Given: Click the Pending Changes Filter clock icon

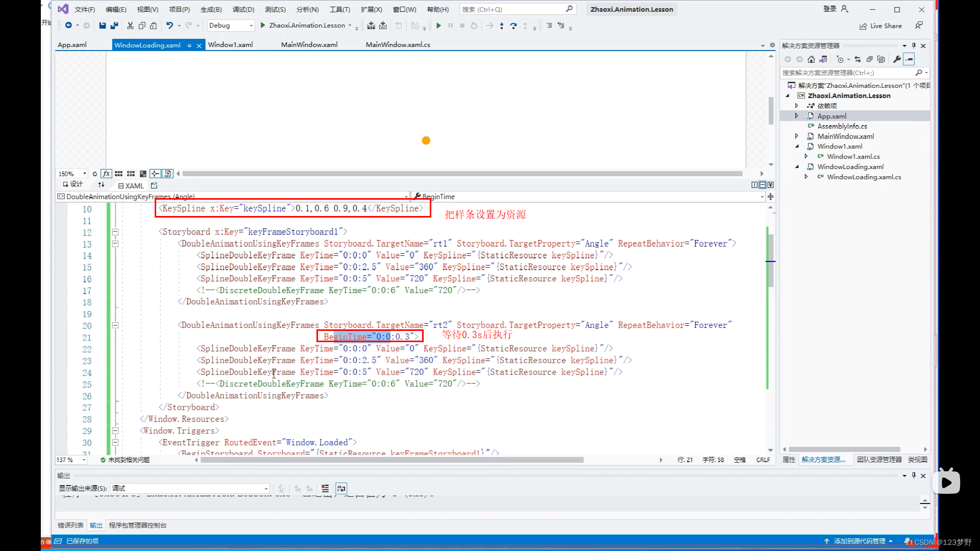Looking at the screenshot, I should point(840,59).
